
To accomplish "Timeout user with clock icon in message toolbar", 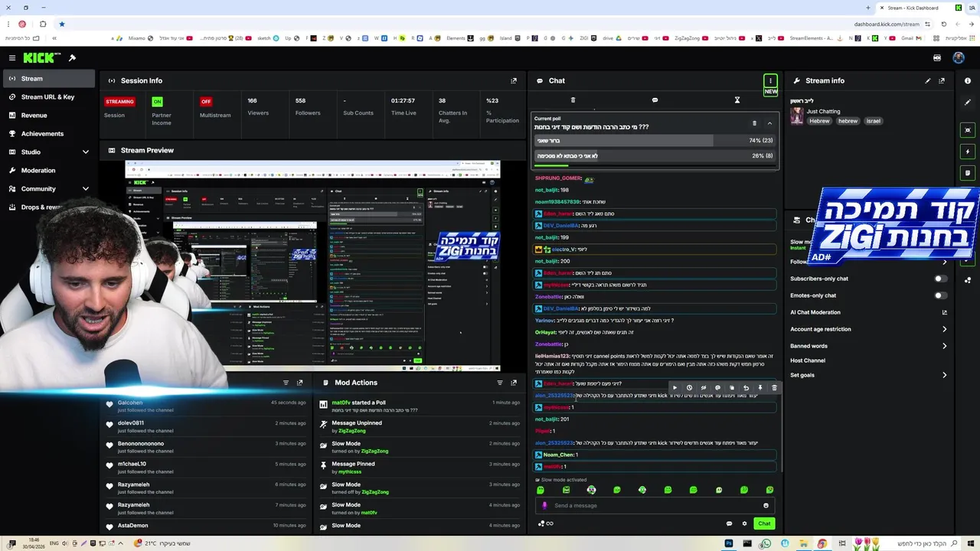I will pyautogui.click(x=689, y=388).
